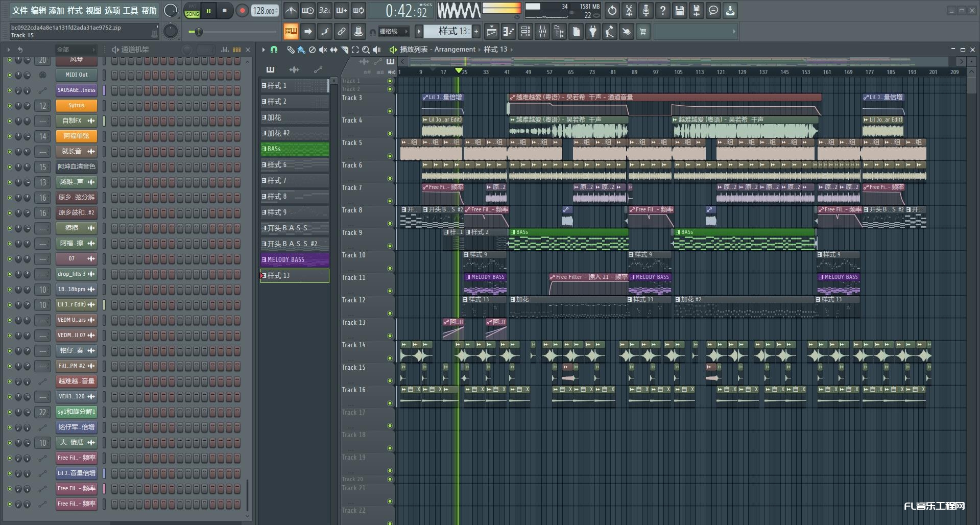Toggle PAT/SONG playback mode switch
Screen dimensions: 980x525
pyautogui.click(x=192, y=10)
